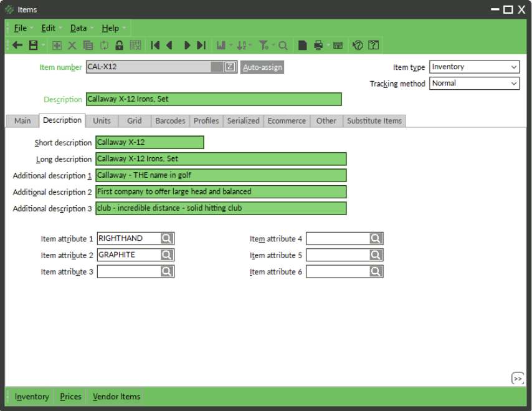Open the Vendor Items view
This screenshot has height=411, width=532.
(116, 397)
